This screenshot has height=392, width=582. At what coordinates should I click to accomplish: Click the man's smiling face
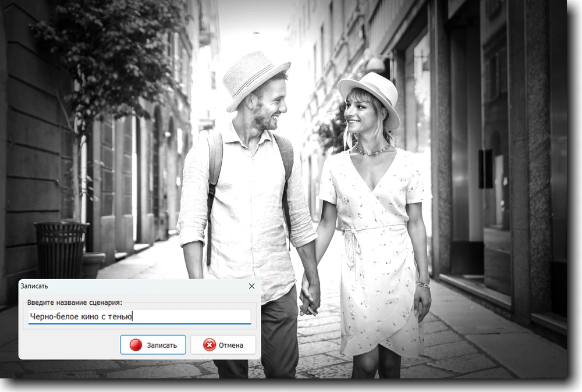[x=269, y=105]
